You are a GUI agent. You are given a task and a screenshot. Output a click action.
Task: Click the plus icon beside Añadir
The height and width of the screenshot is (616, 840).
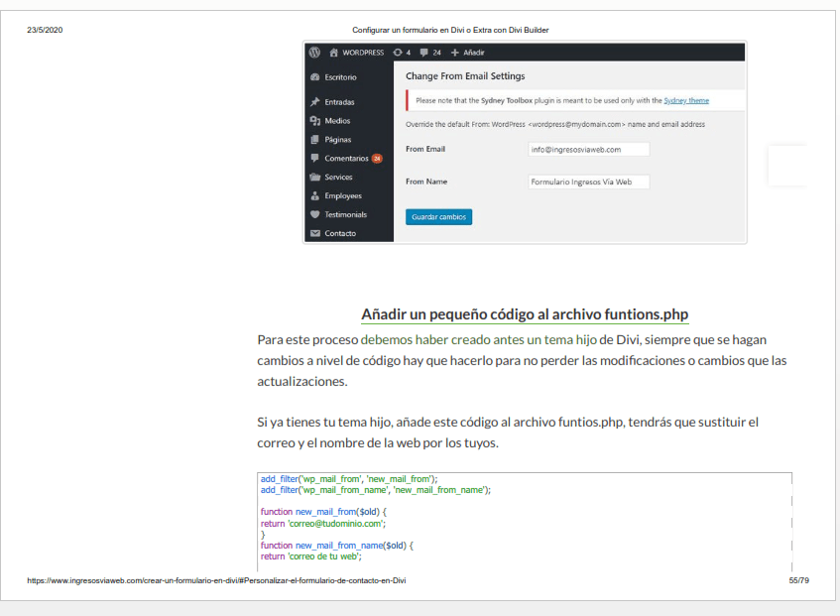point(455,53)
